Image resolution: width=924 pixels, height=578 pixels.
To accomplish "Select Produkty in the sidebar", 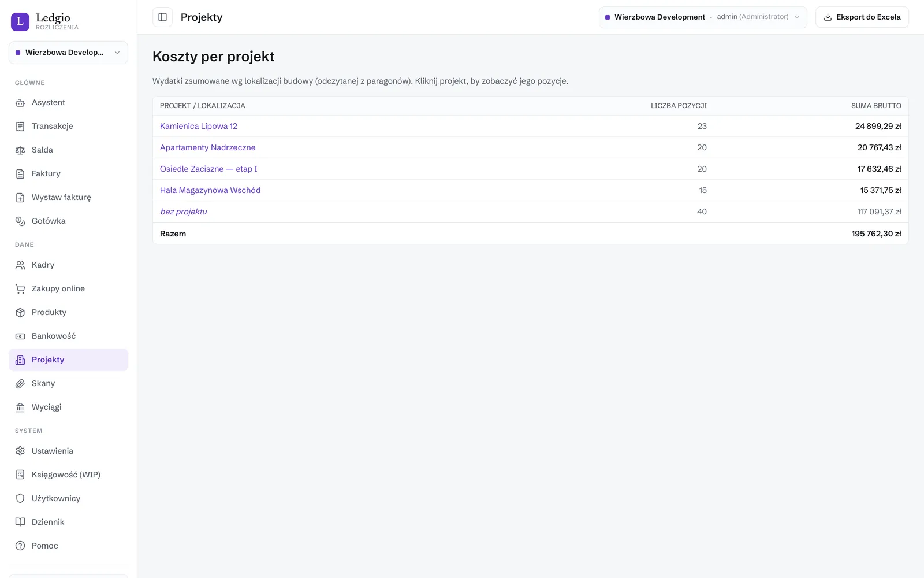I will tap(68, 313).
